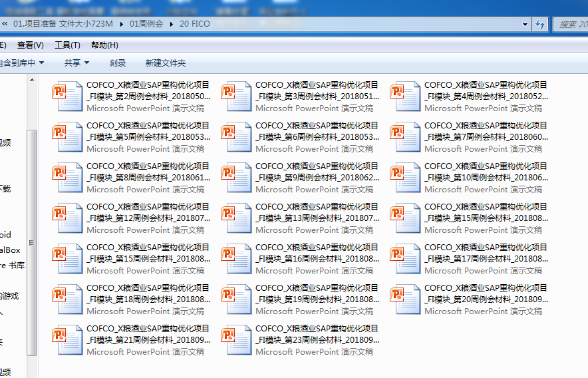Open the 工具(T) menu
Screen dimensions: 588x378
point(67,45)
